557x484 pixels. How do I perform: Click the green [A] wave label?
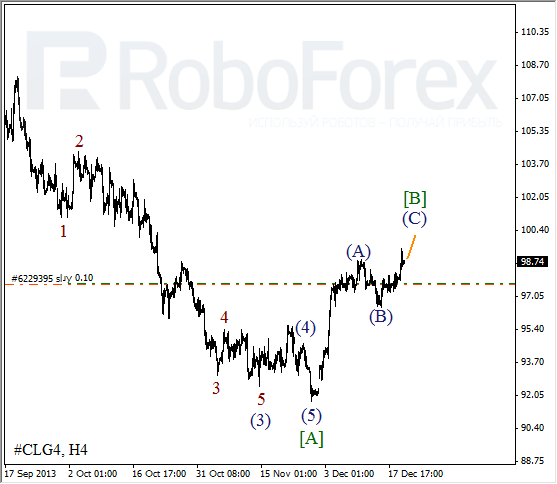pyautogui.click(x=311, y=439)
